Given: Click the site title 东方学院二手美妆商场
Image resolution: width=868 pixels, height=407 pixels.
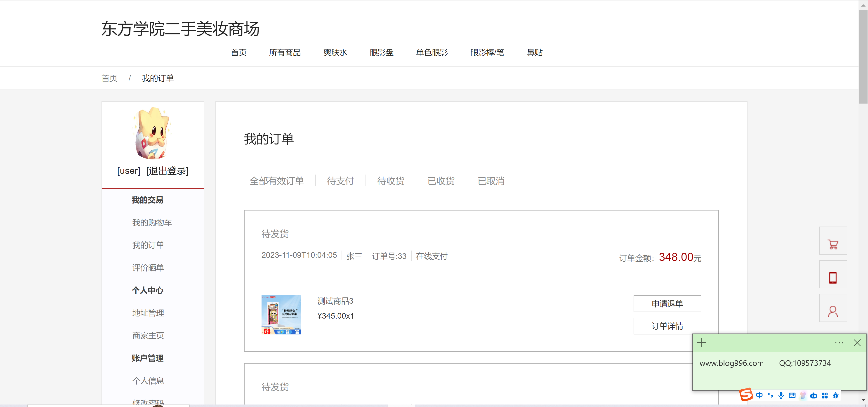Looking at the screenshot, I should 180,29.
